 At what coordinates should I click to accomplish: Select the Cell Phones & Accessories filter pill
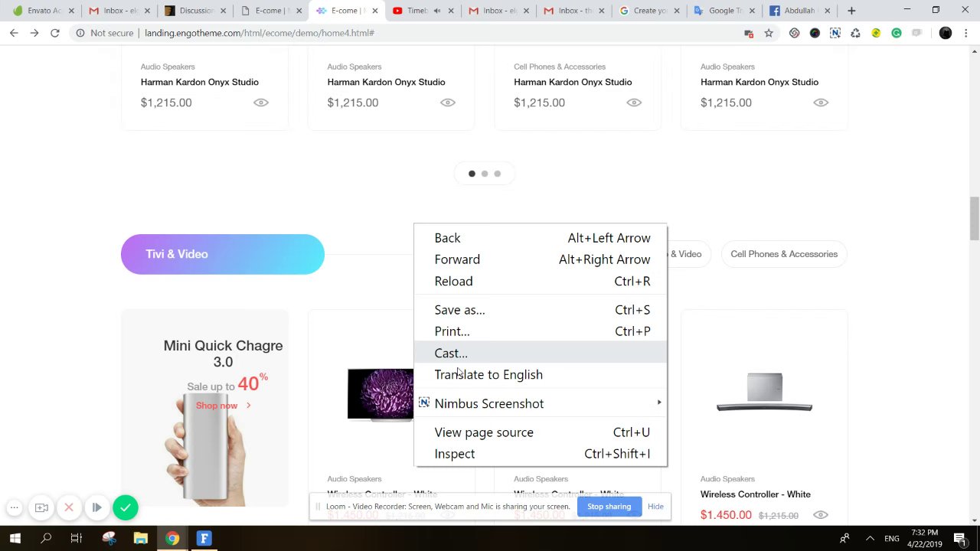click(784, 254)
